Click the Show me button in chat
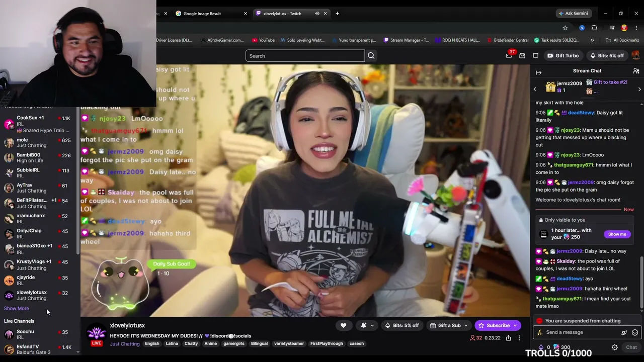The width and height of the screenshot is (644, 362). (617, 234)
